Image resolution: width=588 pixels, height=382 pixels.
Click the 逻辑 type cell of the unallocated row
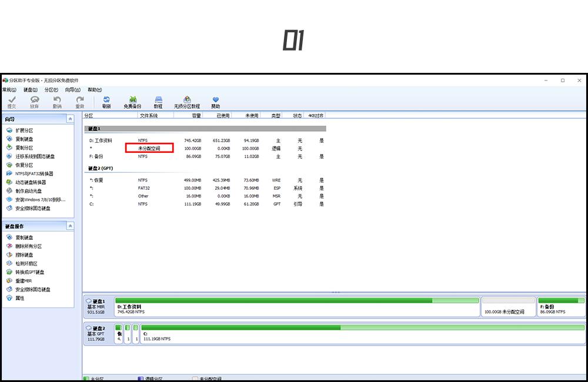click(276, 149)
